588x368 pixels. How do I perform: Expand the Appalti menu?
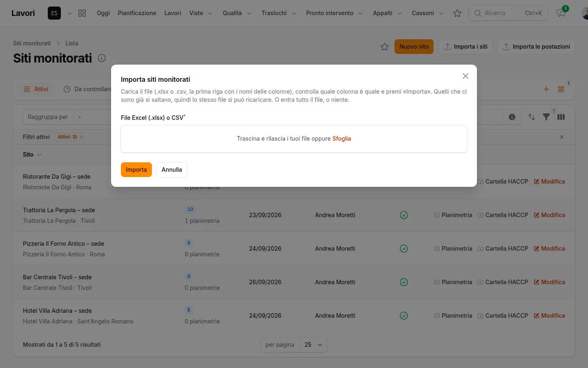click(x=388, y=13)
